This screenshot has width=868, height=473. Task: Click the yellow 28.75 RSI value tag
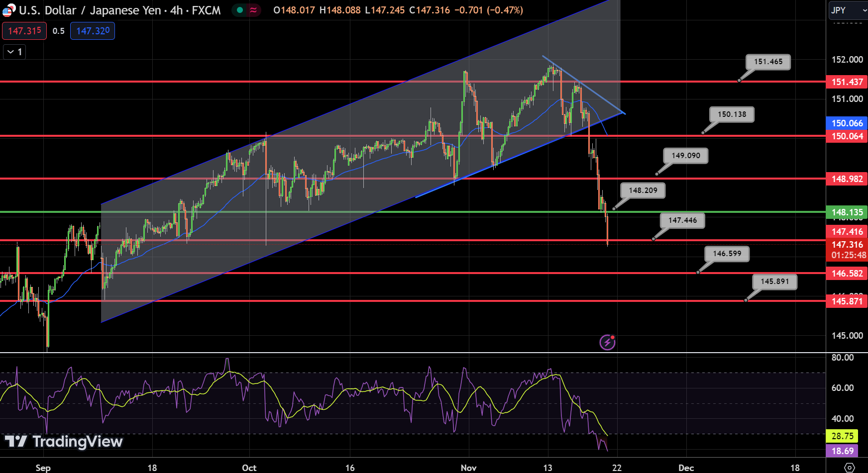tap(842, 436)
